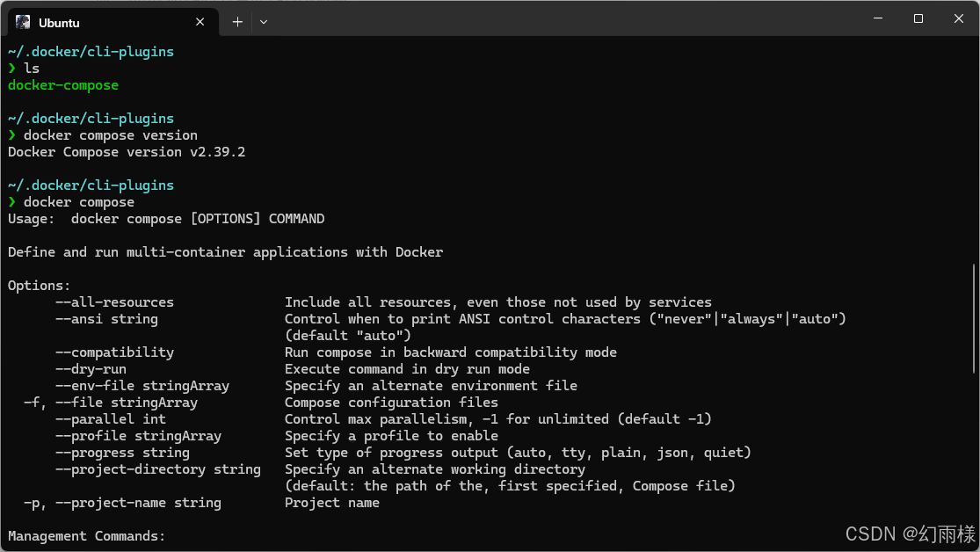Click 'Specify an alternate working directory' description
This screenshot has width=980, height=552.
tap(435, 469)
